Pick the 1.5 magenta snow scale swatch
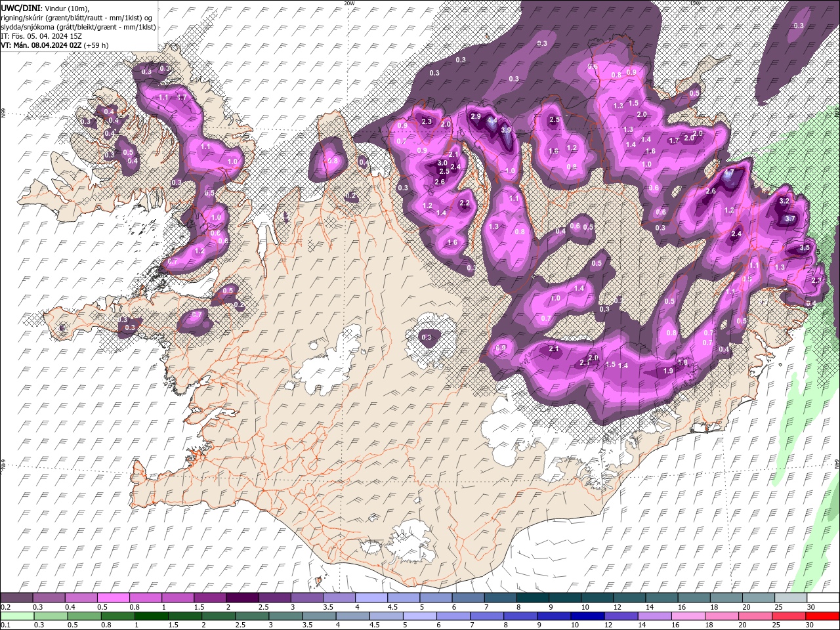Image resolution: width=840 pixels, height=630 pixels. (209, 598)
